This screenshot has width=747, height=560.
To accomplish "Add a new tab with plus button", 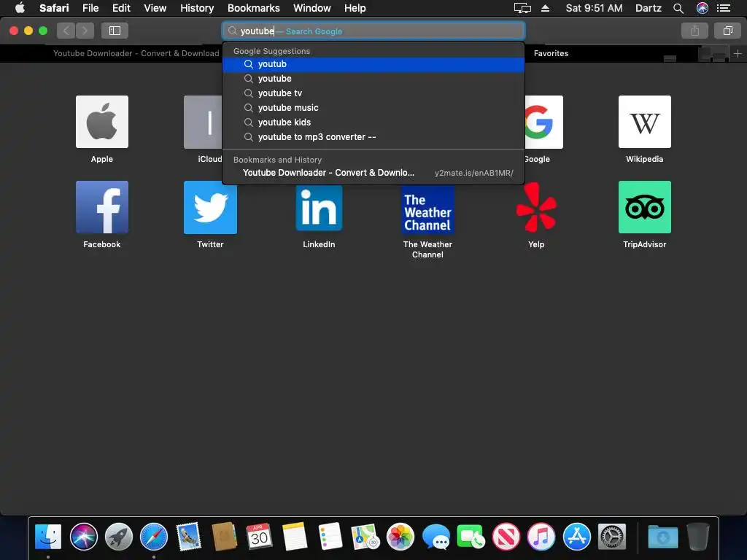I will click(x=738, y=53).
